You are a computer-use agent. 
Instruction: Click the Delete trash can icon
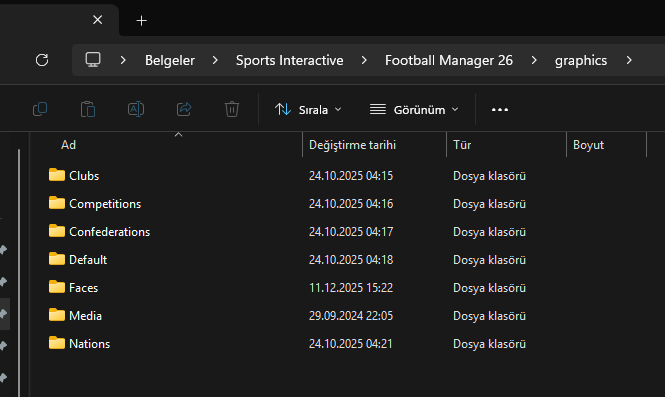(x=232, y=109)
